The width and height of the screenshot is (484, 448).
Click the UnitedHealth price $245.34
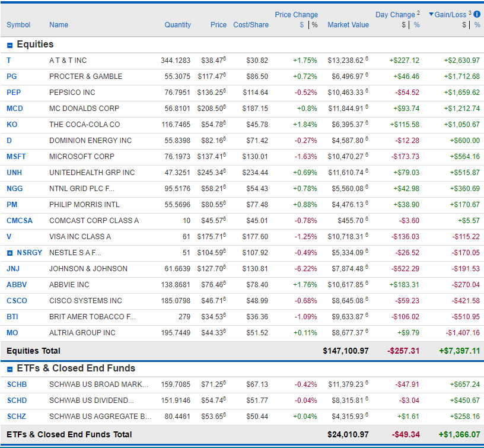coord(210,173)
